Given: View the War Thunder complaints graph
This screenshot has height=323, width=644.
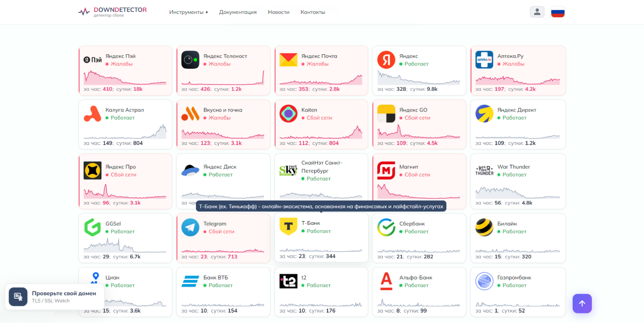Looking at the screenshot, I should tap(517, 192).
